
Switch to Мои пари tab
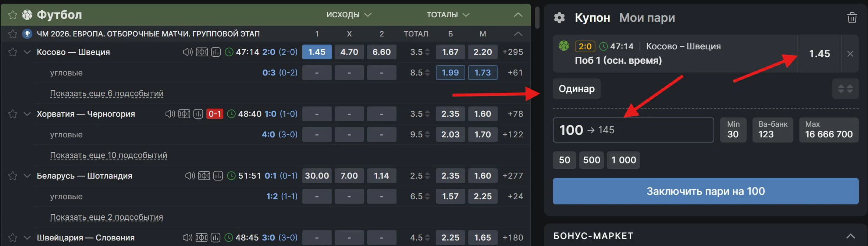(647, 18)
